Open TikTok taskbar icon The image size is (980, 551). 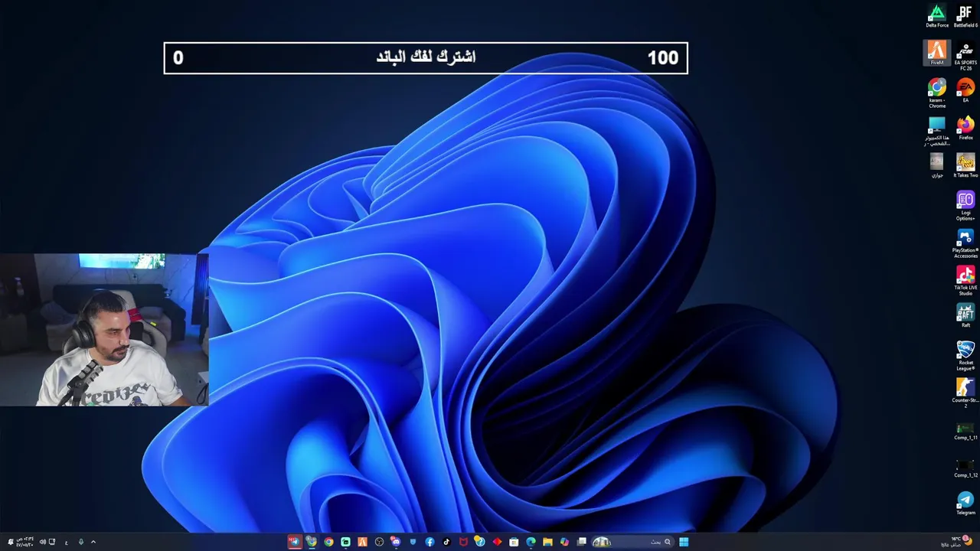[446, 542]
